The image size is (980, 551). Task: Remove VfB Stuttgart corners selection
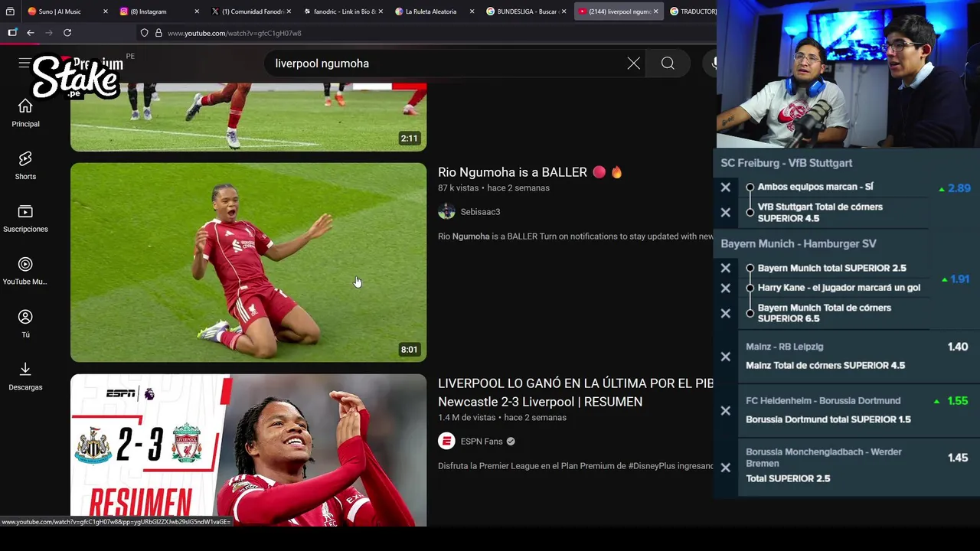coord(726,213)
